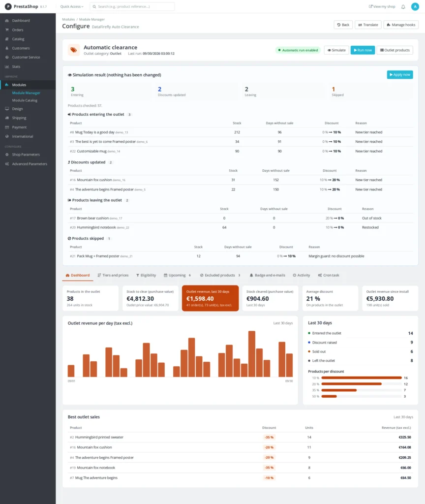Image resolution: width=425 pixels, height=504 pixels.
Task: Click the Back button
Action: tap(343, 25)
